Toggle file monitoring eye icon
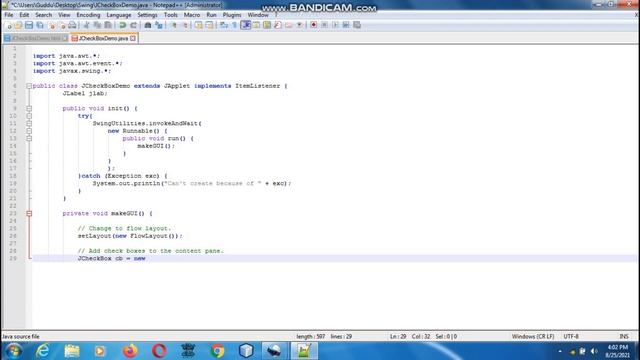 [x=300, y=25]
